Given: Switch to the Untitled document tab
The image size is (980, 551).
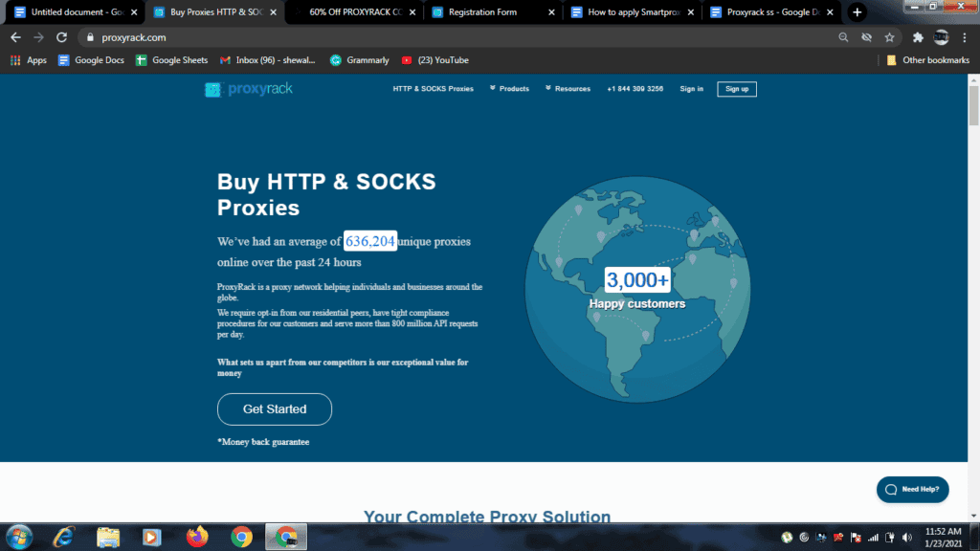Looking at the screenshot, I should tap(75, 11).
